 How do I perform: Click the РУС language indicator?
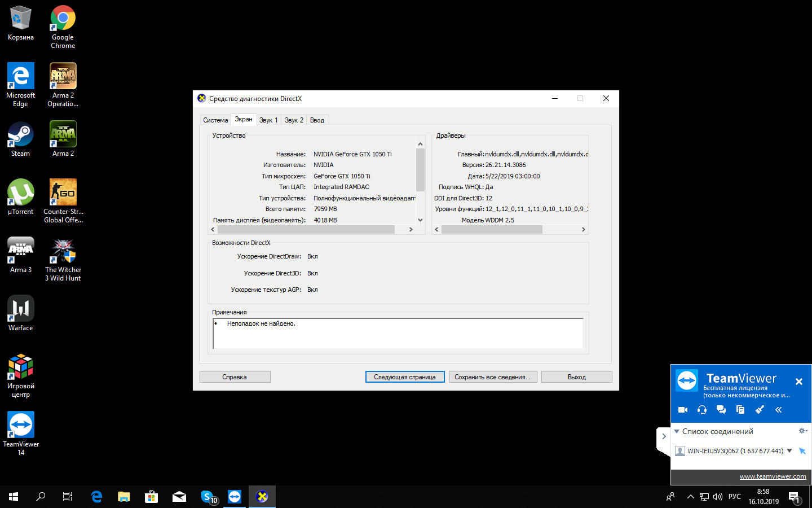(x=735, y=497)
